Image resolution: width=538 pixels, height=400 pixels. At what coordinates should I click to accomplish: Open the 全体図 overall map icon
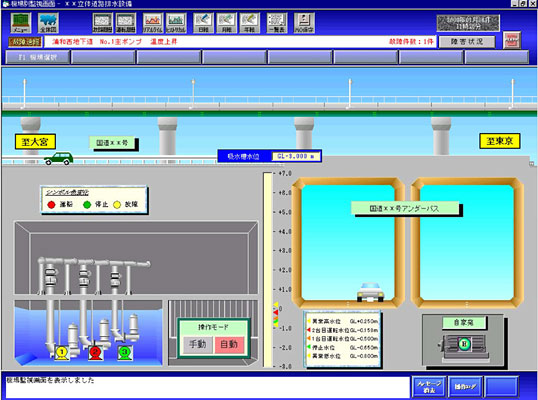[48, 23]
